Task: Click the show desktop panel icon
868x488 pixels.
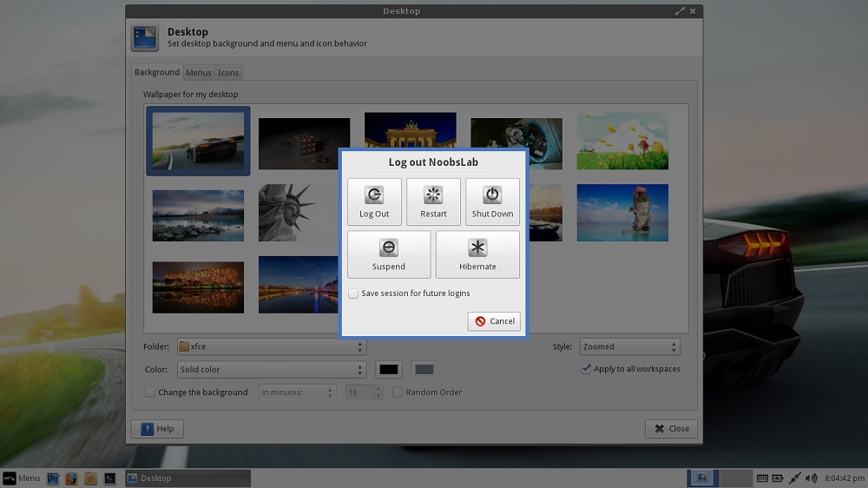Action: pos(53,478)
